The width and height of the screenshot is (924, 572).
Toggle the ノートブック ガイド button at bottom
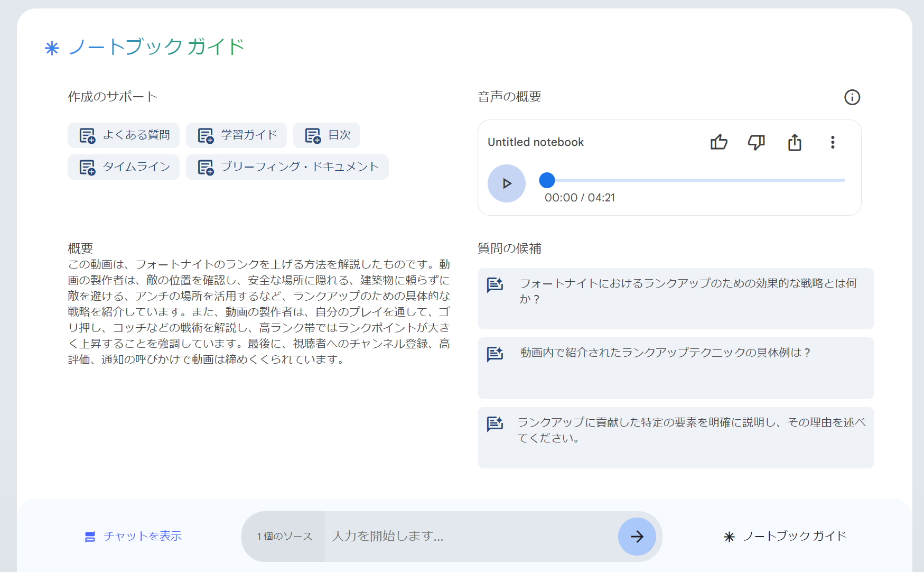785,537
